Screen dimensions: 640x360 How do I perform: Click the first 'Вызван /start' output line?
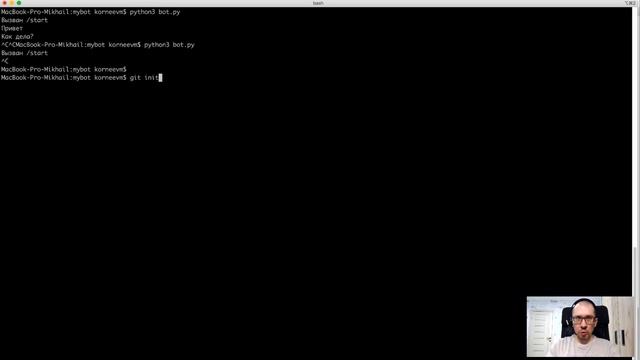(24, 20)
